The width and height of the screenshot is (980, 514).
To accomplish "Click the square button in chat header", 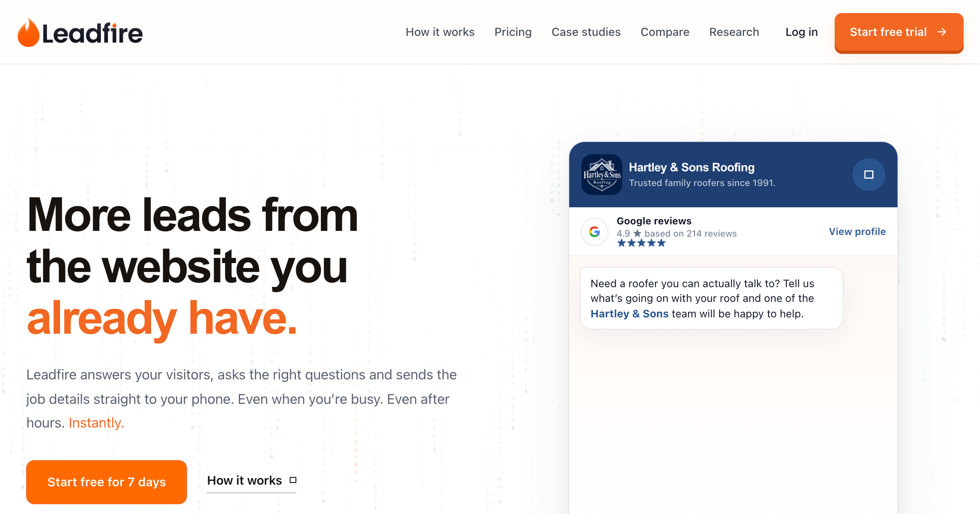I will tap(869, 175).
